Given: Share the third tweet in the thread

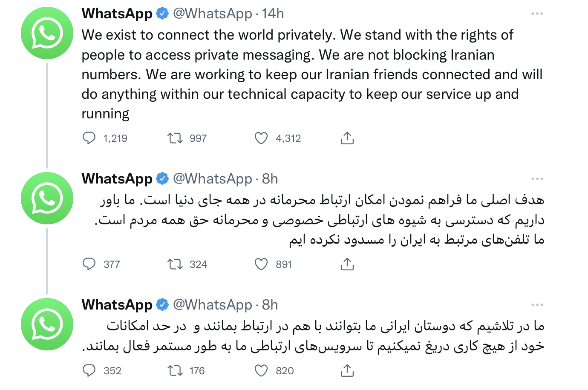Looking at the screenshot, I should [x=347, y=370].
